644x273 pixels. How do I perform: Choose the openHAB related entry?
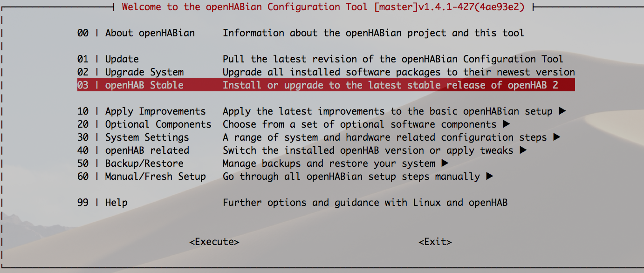click(x=147, y=150)
